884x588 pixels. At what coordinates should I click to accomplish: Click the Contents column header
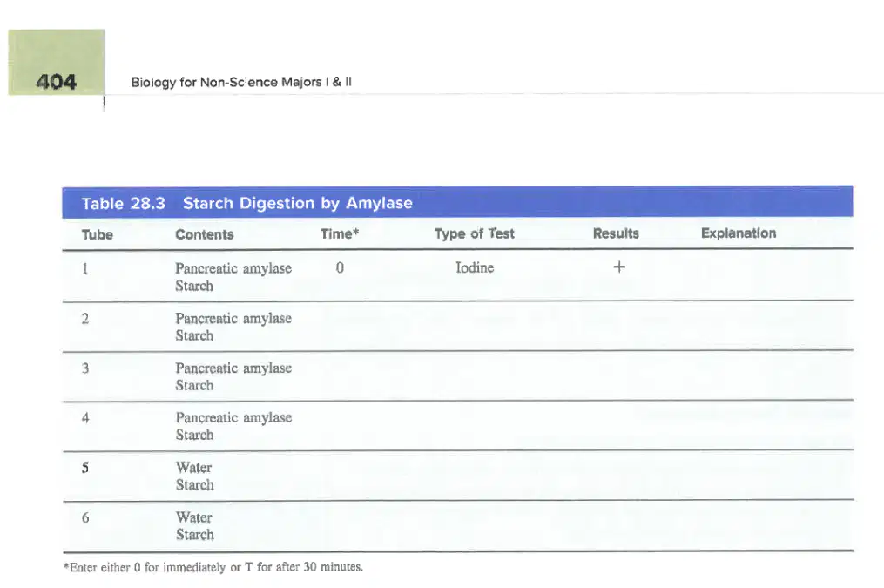click(x=204, y=234)
